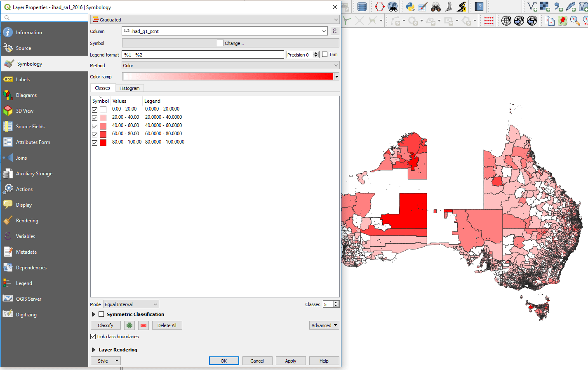Select the Zoom In magnifier tool

pos(575,20)
